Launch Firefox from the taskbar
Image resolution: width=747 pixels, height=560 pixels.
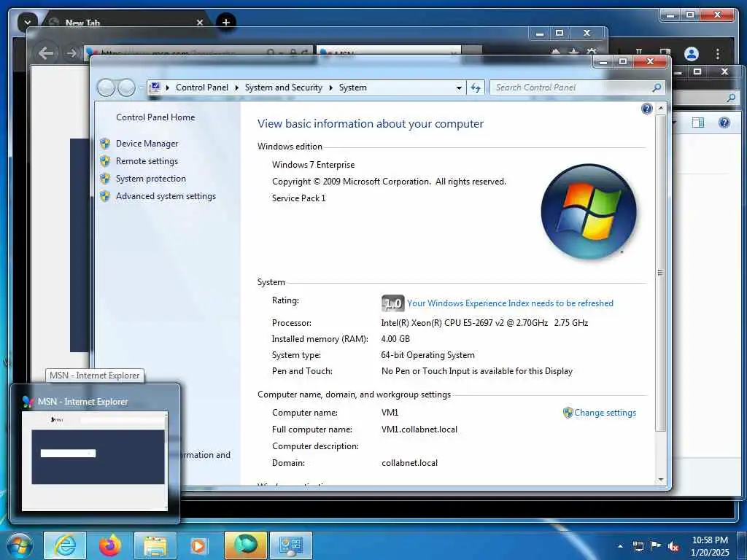109,545
